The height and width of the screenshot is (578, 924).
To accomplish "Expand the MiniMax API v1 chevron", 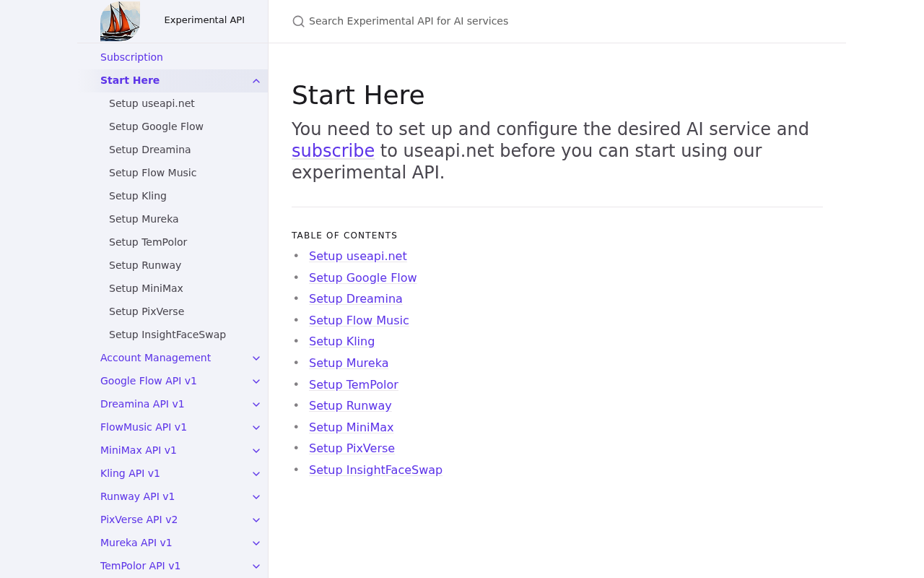I will (256, 451).
